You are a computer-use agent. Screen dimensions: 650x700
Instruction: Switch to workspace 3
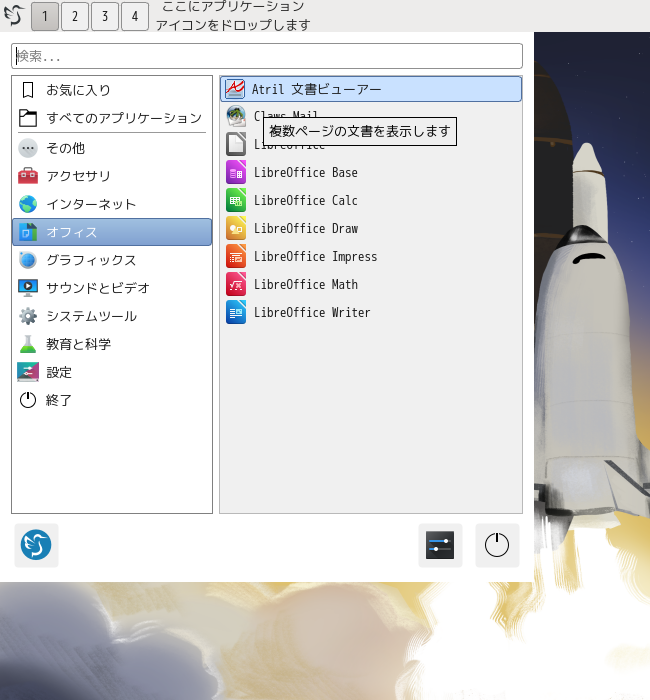point(105,16)
